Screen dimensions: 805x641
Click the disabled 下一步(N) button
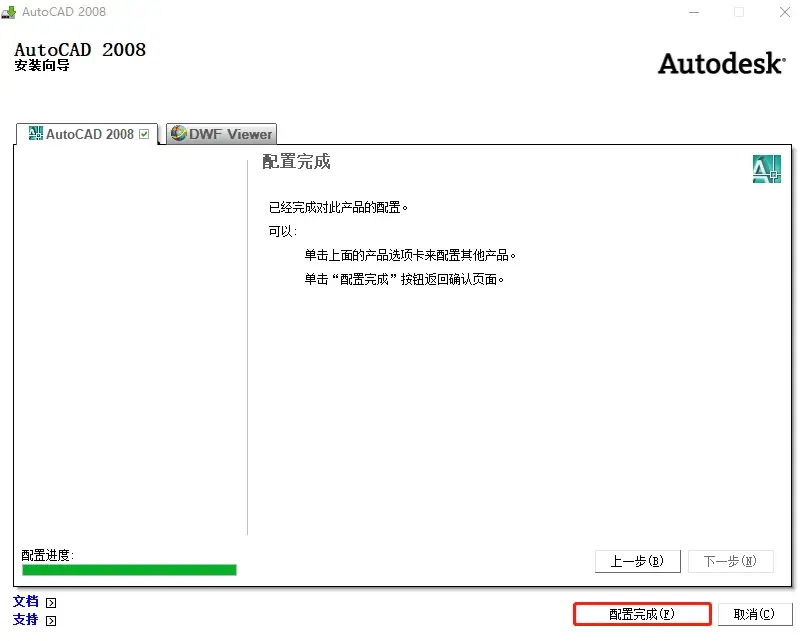tap(730, 561)
